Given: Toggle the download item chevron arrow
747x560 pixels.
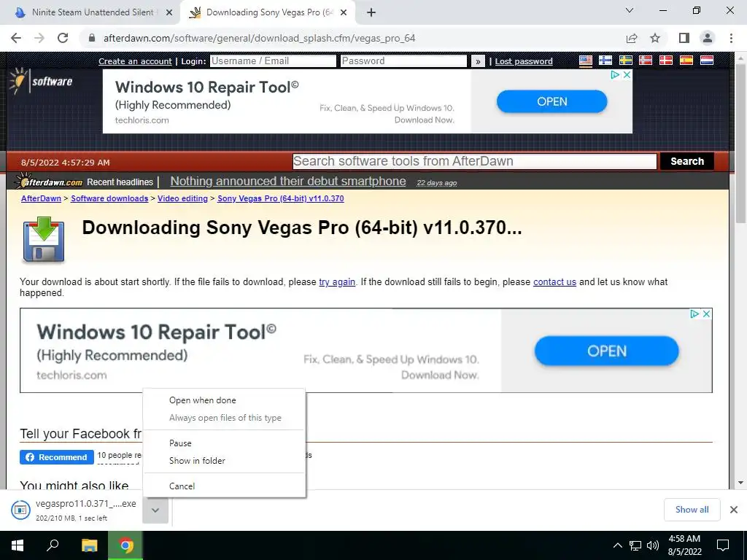Looking at the screenshot, I should point(155,510).
